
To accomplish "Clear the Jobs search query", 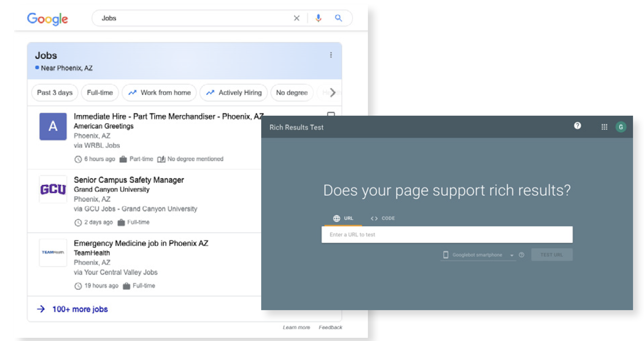I will (x=297, y=18).
